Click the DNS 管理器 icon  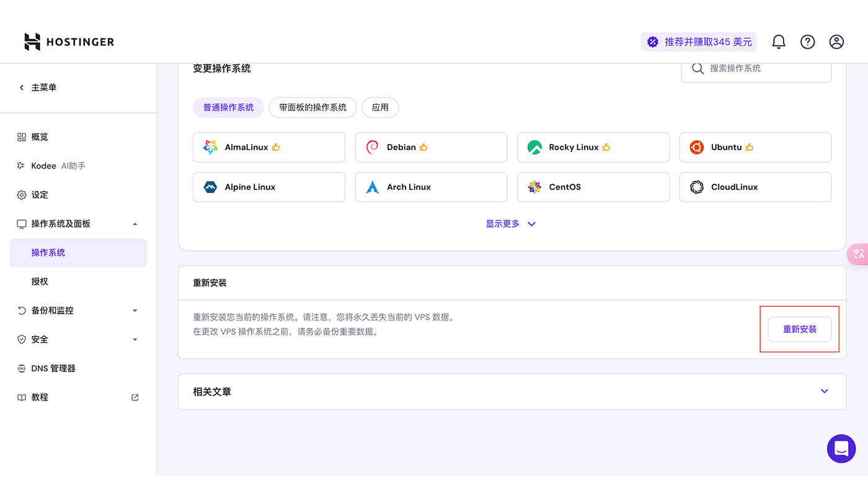[x=22, y=368]
